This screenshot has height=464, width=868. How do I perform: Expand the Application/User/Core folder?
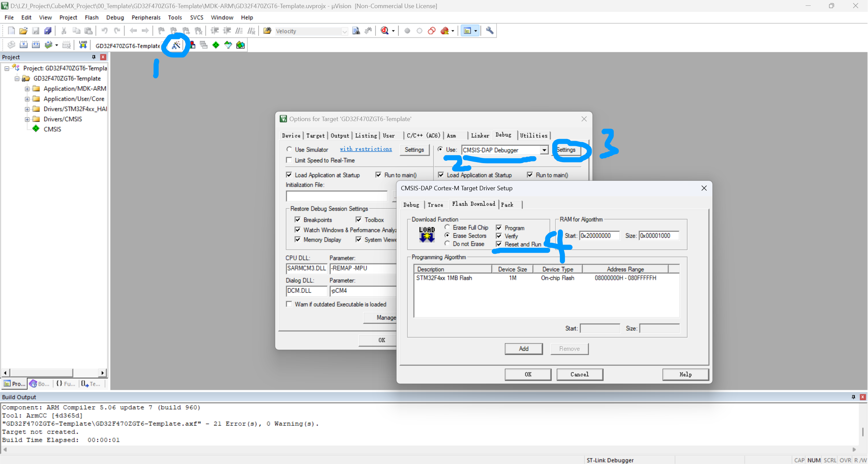coord(27,99)
